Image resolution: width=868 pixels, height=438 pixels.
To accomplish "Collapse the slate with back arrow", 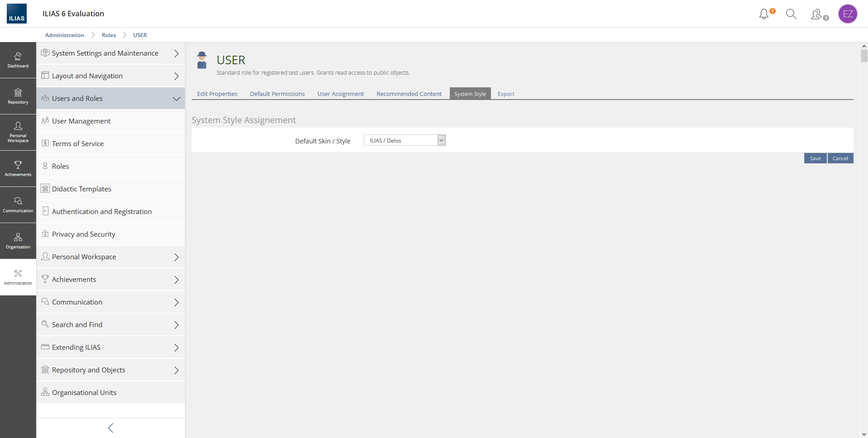I will coord(111,428).
